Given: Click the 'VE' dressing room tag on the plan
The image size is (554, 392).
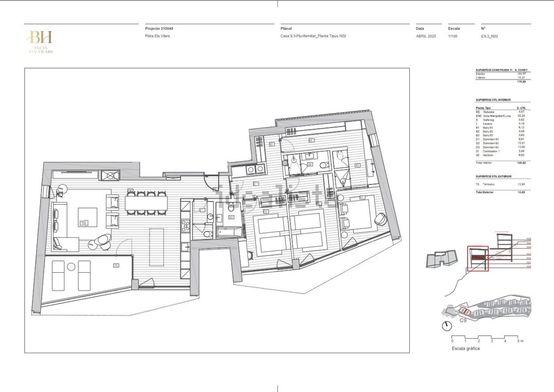Looking at the screenshot, I should tap(311, 141).
